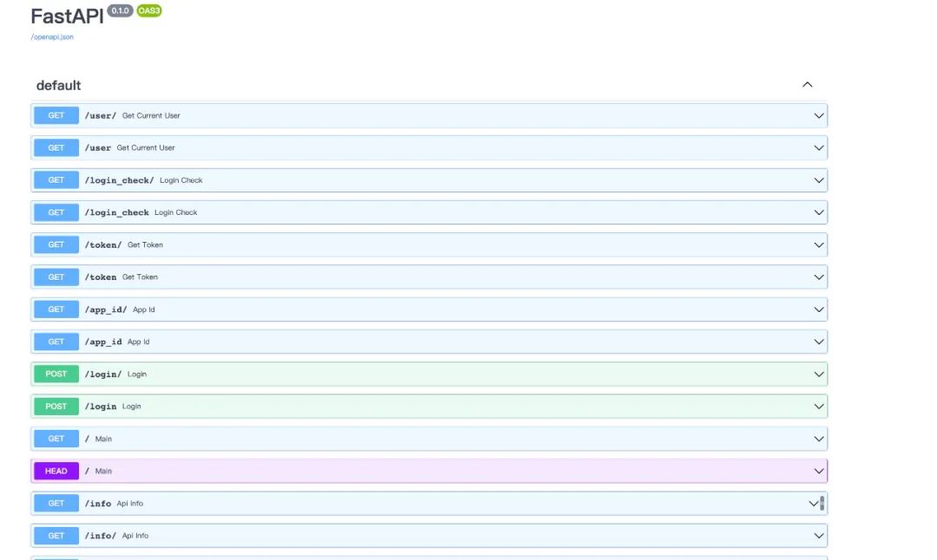Click the /info/ path text
This screenshot has width=937, height=560.
101,536
